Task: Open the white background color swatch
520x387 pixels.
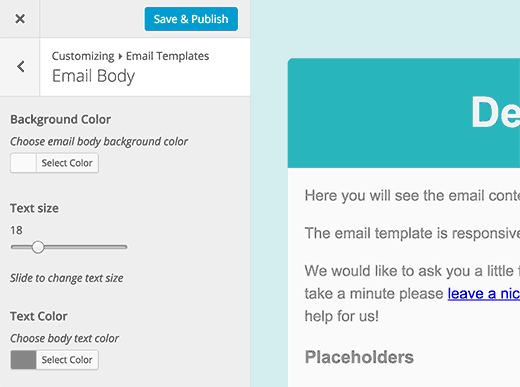Action: click(23, 163)
